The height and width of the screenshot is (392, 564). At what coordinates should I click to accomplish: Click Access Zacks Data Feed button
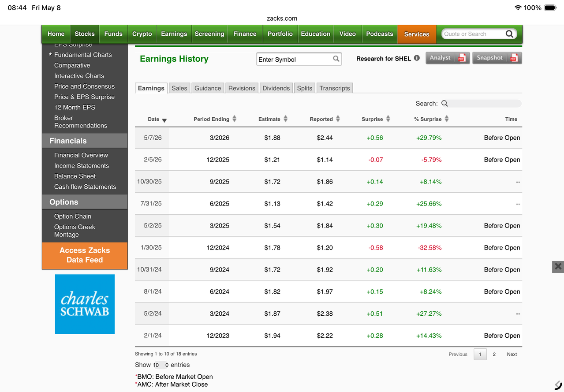[85, 255]
